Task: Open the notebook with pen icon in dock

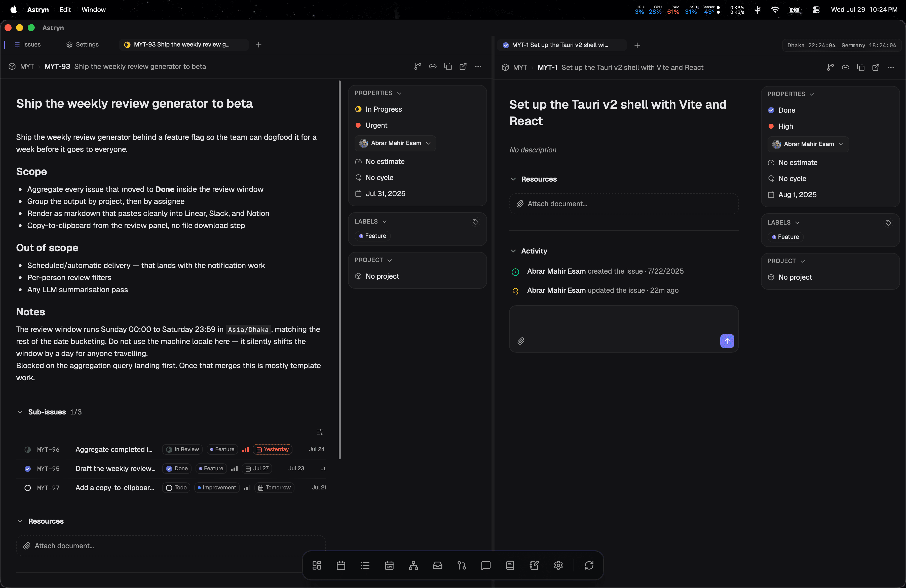Action: (x=534, y=565)
